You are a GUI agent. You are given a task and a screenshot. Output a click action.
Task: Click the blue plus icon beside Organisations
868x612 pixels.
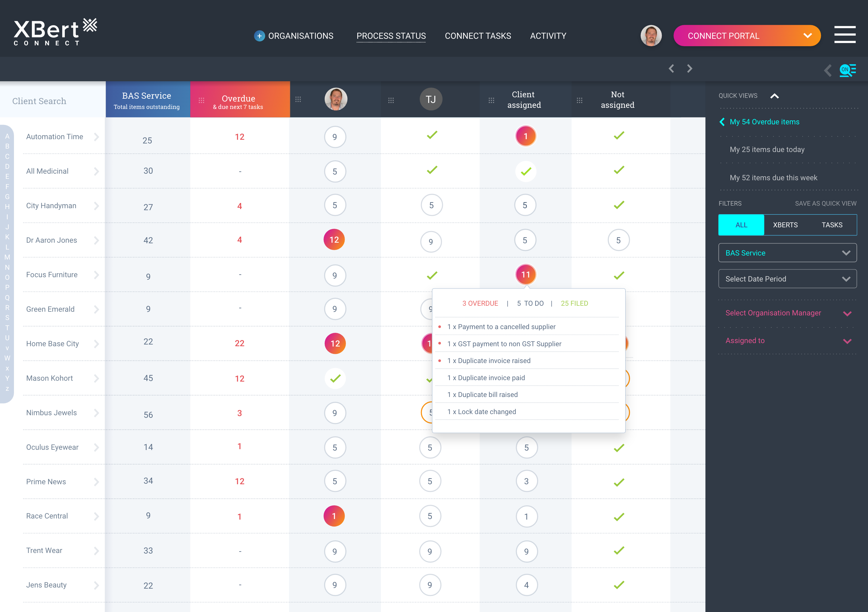(x=259, y=36)
